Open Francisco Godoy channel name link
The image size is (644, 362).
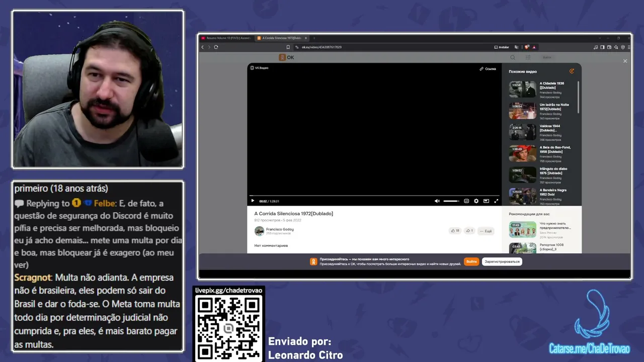coord(280,229)
